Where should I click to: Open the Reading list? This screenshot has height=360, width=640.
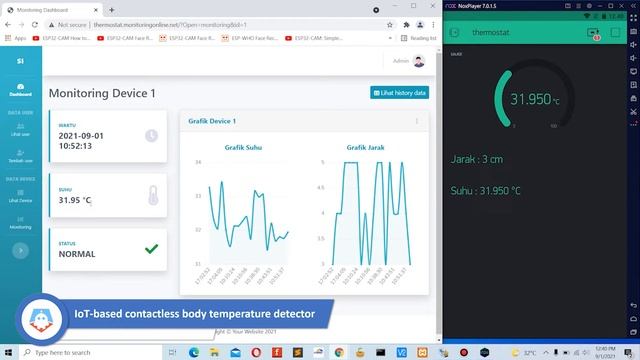pos(419,38)
